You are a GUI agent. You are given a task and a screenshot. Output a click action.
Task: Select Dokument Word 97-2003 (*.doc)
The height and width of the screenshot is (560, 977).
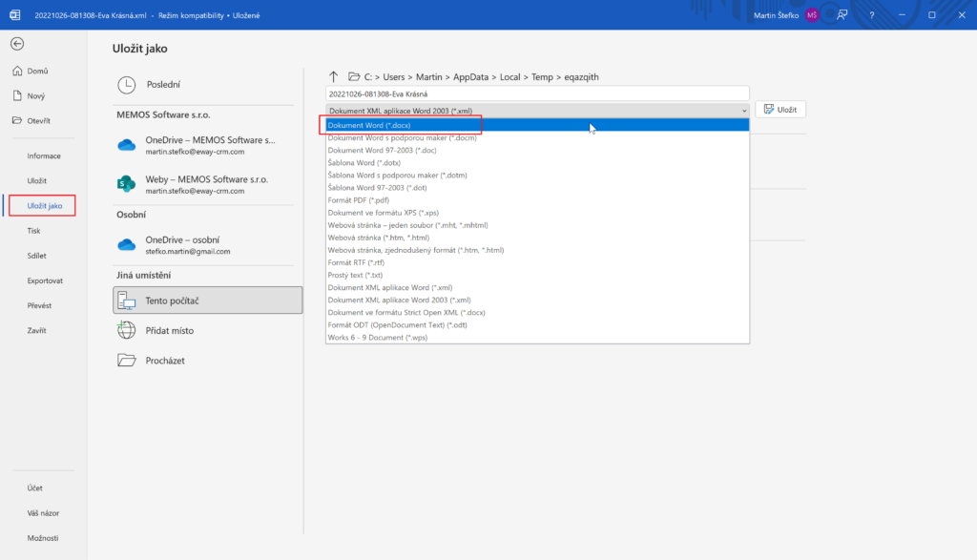(x=537, y=150)
